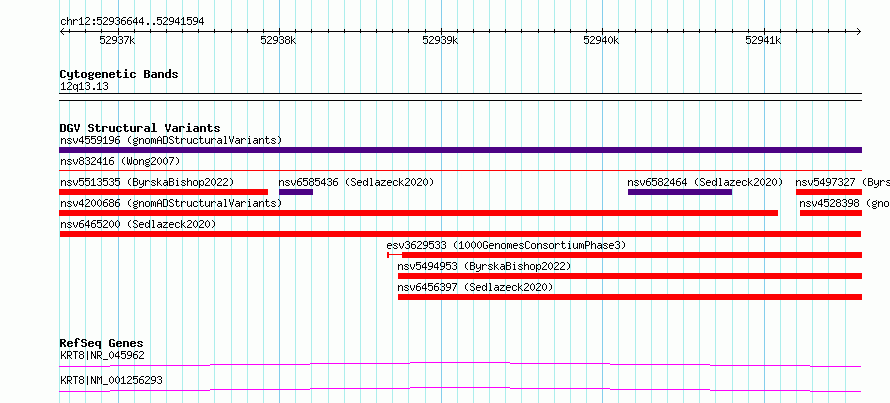Open the KRT8|NM_001256293 gene label
The image size is (890, 403).
(x=111, y=380)
